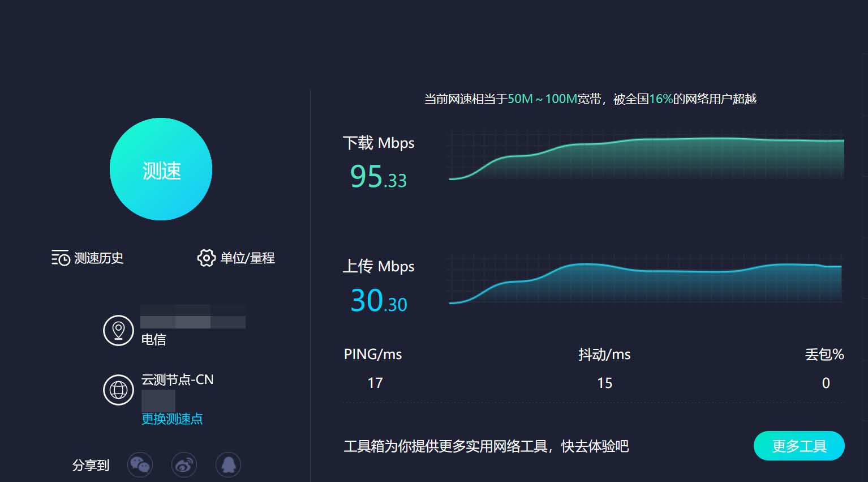The width and height of the screenshot is (868, 482).
Task: Click the PING/ms value 17
Action: [x=375, y=383]
